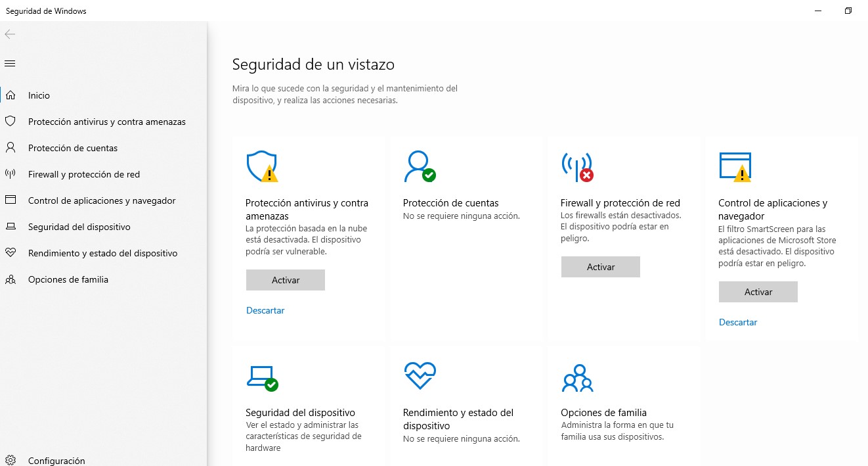Viewport: 868px width, 466px height.
Task: Toggle the hamburger navigation menu
Action: point(10,64)
